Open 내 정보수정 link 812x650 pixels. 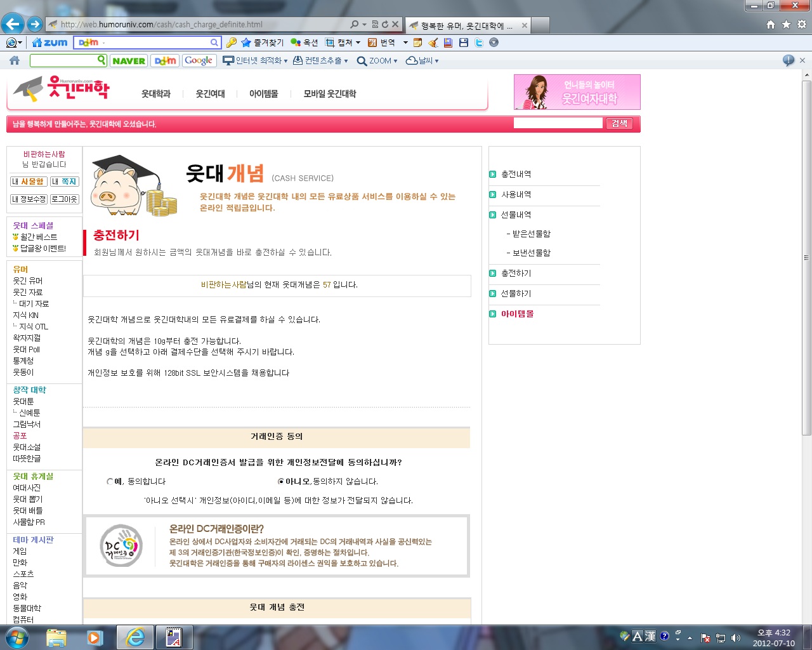[x=29, y=199]
